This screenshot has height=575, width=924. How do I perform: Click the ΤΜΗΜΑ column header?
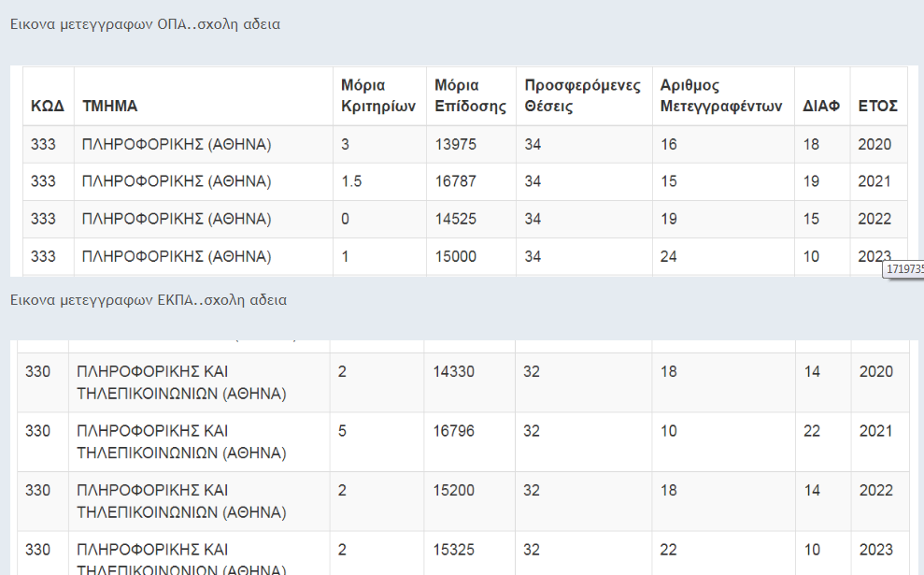[x=109, y=106]
